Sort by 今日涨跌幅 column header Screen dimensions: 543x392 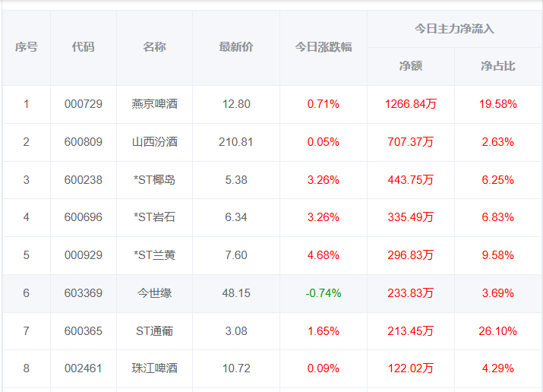point(324,47)
